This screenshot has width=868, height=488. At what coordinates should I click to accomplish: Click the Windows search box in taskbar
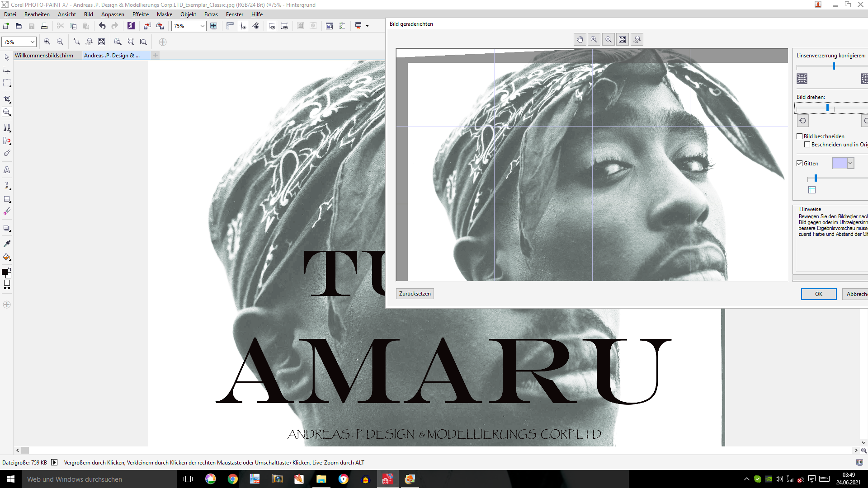click(x=99, y=479)
